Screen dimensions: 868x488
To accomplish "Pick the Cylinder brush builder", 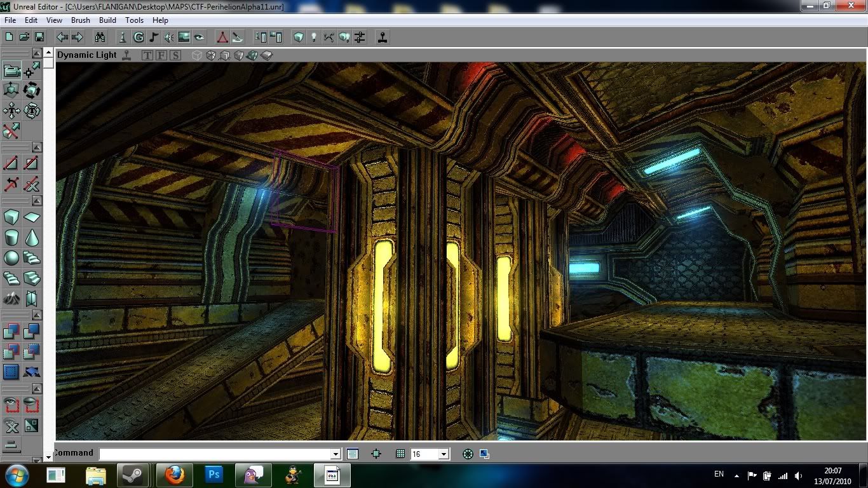I will coord(11,238).
